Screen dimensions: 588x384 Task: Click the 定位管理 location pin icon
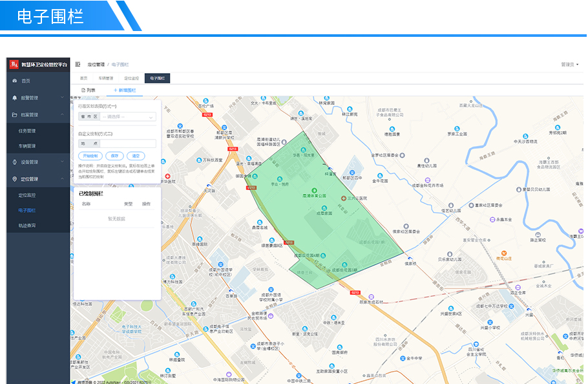(x=15, y=179)
